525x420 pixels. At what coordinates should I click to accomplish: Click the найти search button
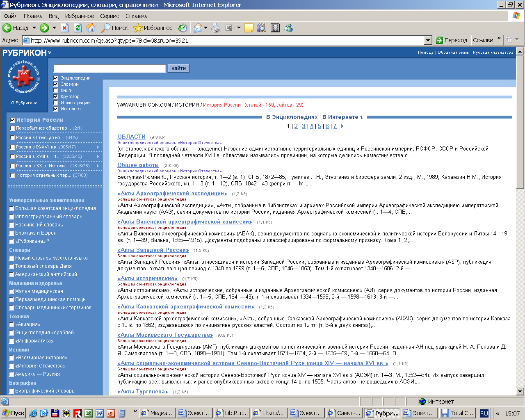178,68
